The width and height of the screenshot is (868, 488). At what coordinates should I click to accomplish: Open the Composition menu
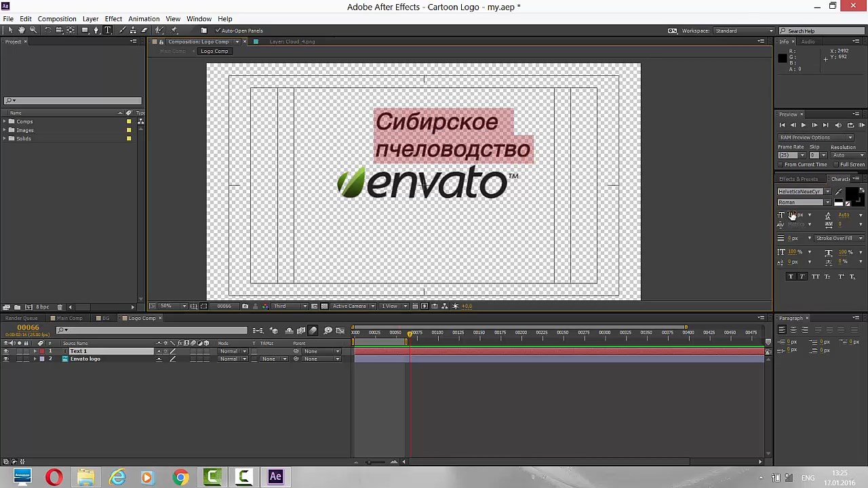pyautogui.click(x=57, y=19)
